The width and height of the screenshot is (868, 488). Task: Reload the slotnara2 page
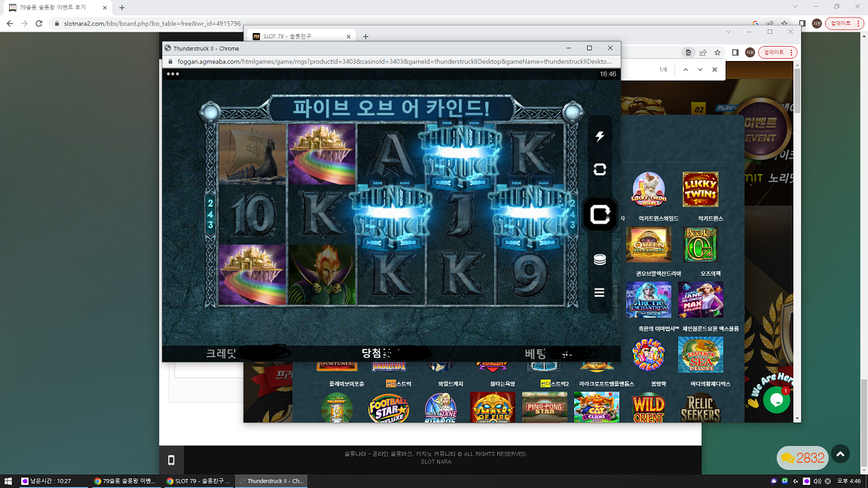pos(38,23)
